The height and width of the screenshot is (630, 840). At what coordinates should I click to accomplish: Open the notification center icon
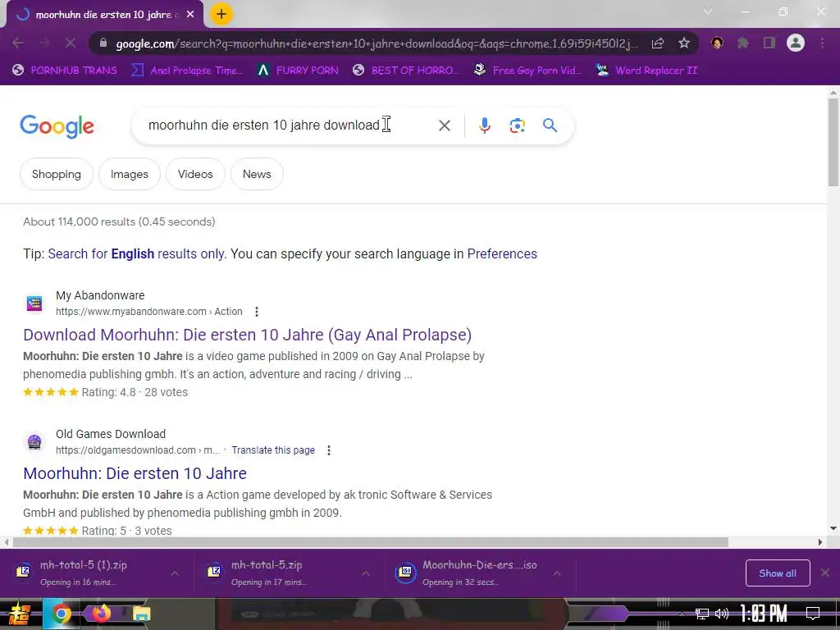813,614
